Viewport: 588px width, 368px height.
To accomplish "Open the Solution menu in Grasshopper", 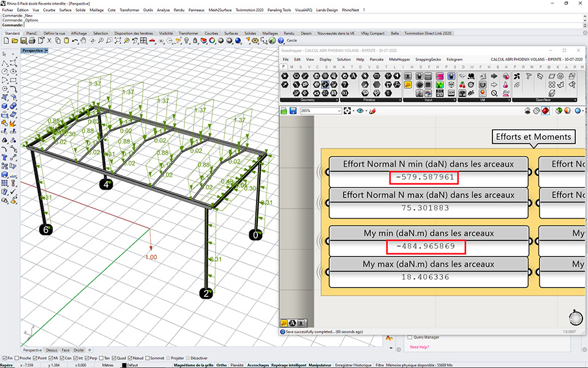I will [344, 59].
